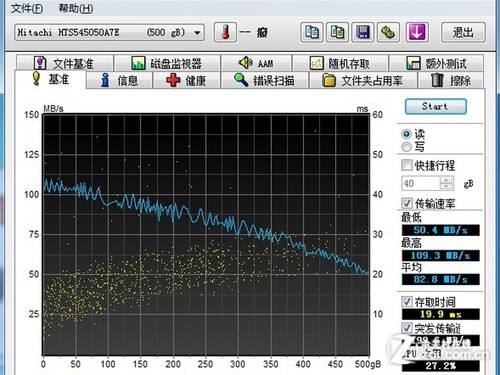Click the lightbulb icon on 基准 tab
Screen dimensions: 500x375
pos(36,78)
